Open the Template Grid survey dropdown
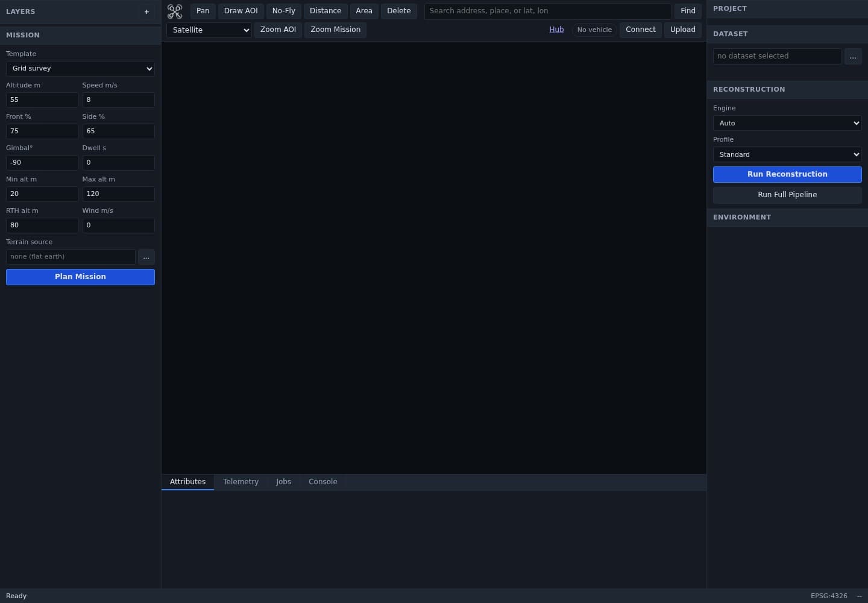The height and width of the screenshot is (603, 868). [x=80, y=69]
